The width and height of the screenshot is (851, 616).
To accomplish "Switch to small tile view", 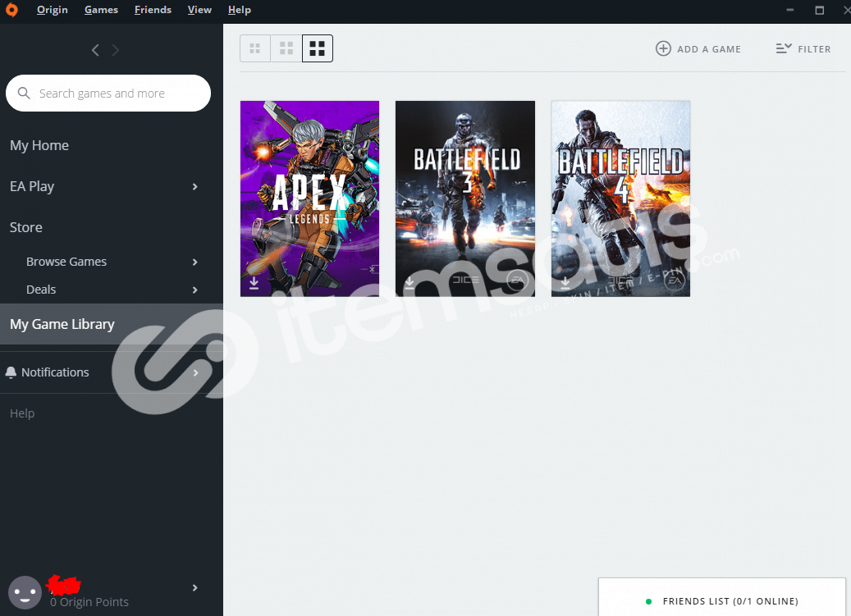I will pos(255,48).
